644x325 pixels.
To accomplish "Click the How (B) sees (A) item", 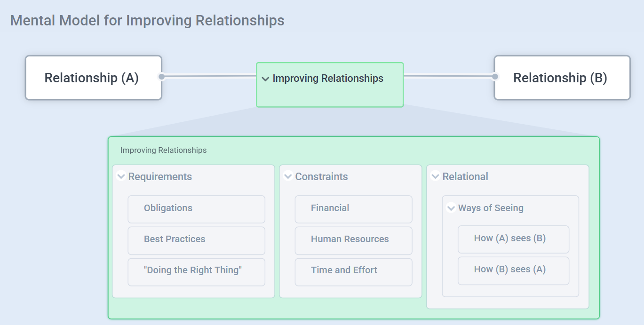I will point(513,270).
